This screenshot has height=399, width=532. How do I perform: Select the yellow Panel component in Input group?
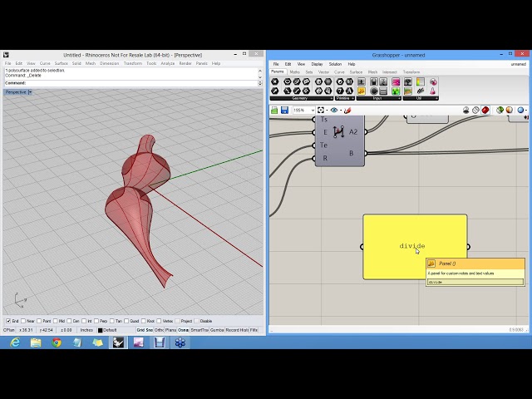(362, 91)
